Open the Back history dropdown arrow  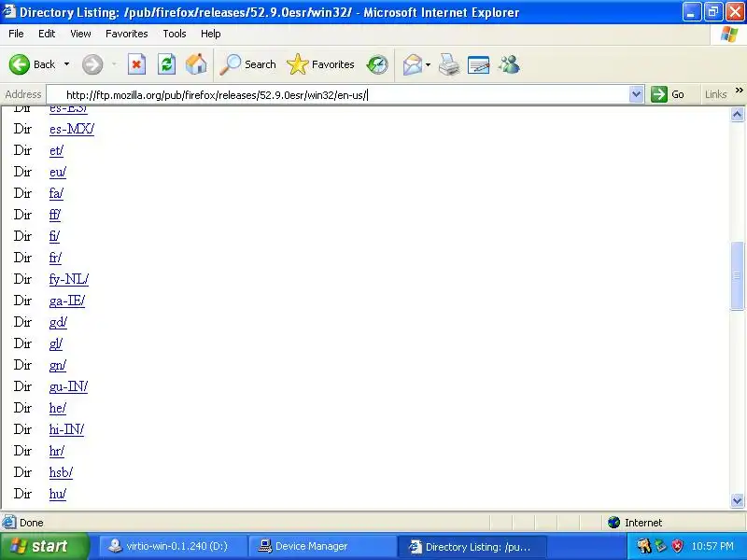66,64
